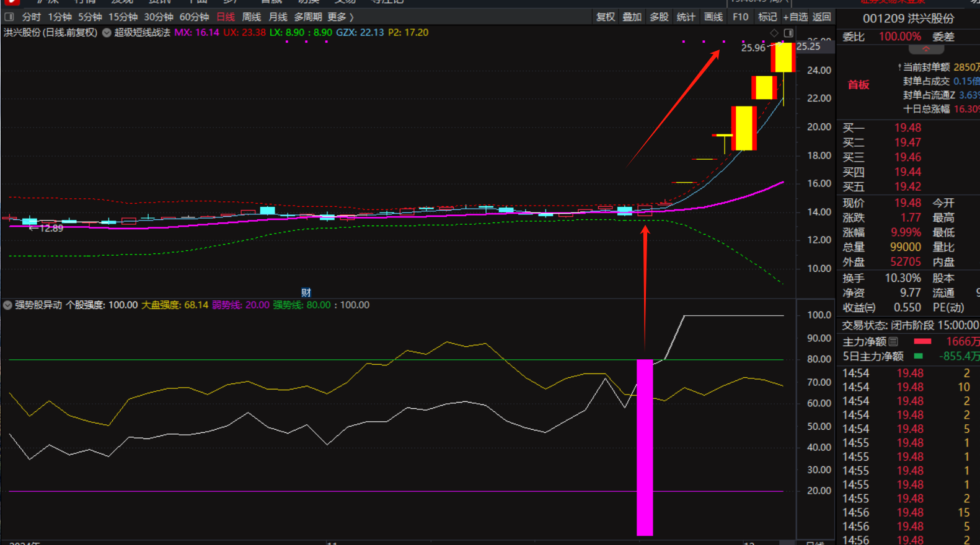Click the diamond marker icon above chart
The width and height of the screenshot is (980, 545).
(774, 33)
